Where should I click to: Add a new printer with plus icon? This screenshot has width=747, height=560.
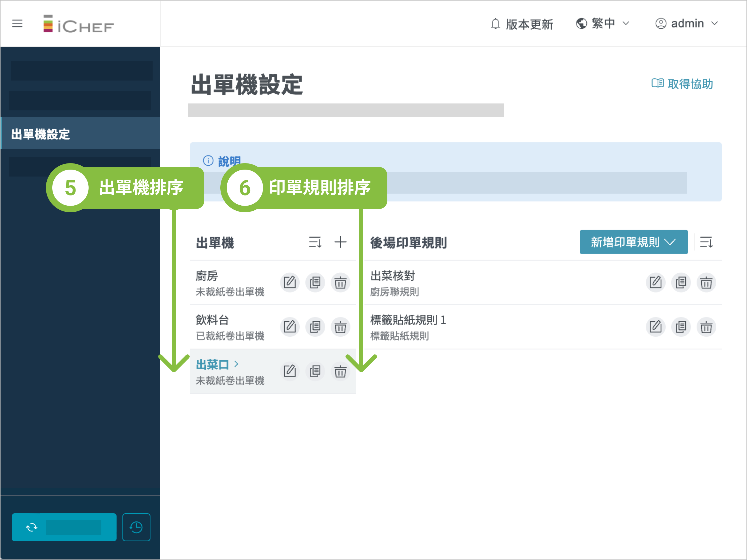tap(340, 242)
